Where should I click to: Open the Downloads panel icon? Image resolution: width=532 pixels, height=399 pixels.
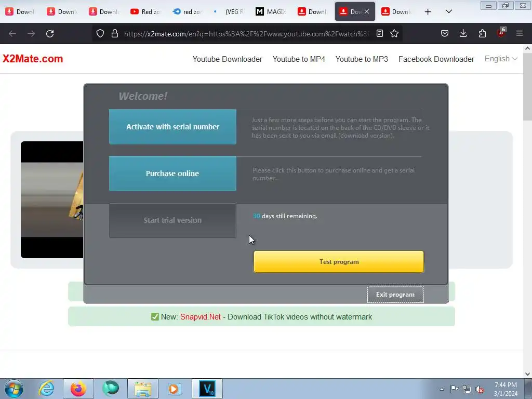(463, 34)
